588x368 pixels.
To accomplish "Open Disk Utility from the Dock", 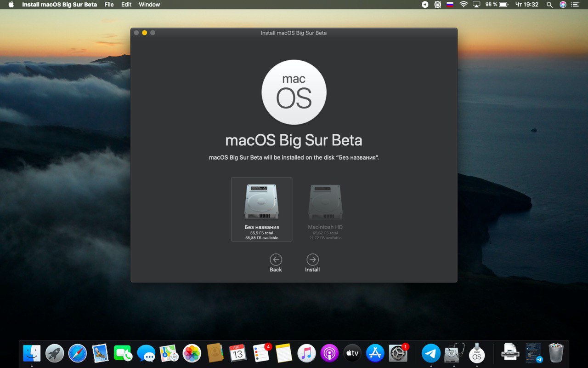I will point(454,353).
